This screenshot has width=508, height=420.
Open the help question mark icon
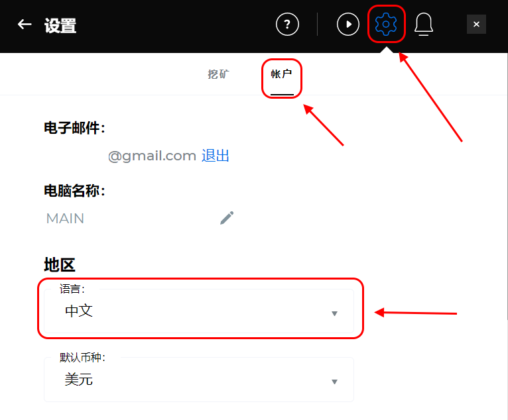[x=287, y=25]
